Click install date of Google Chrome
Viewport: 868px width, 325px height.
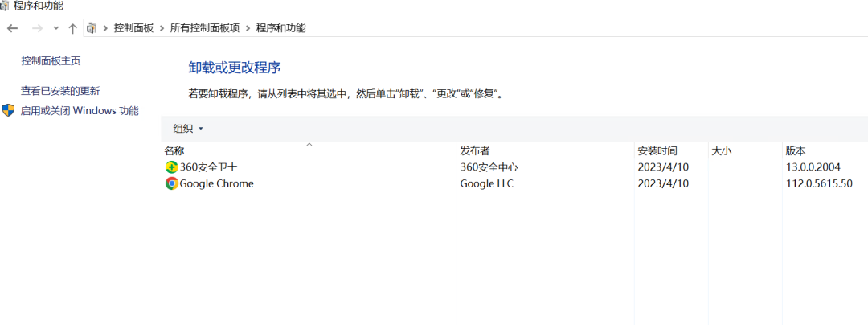(x=663, y=183)
